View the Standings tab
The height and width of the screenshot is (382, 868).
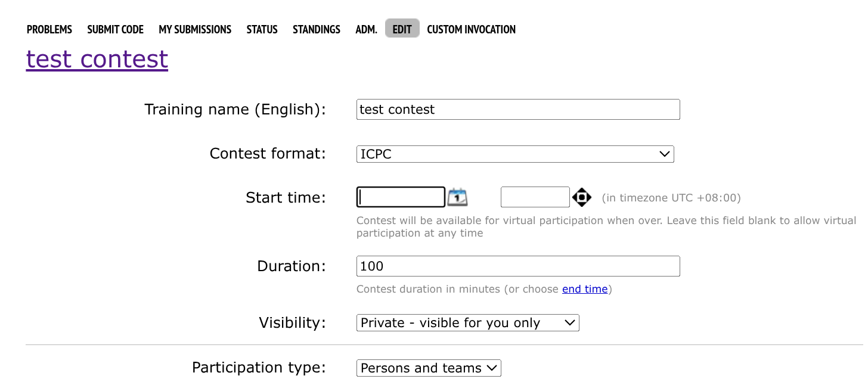317,29
